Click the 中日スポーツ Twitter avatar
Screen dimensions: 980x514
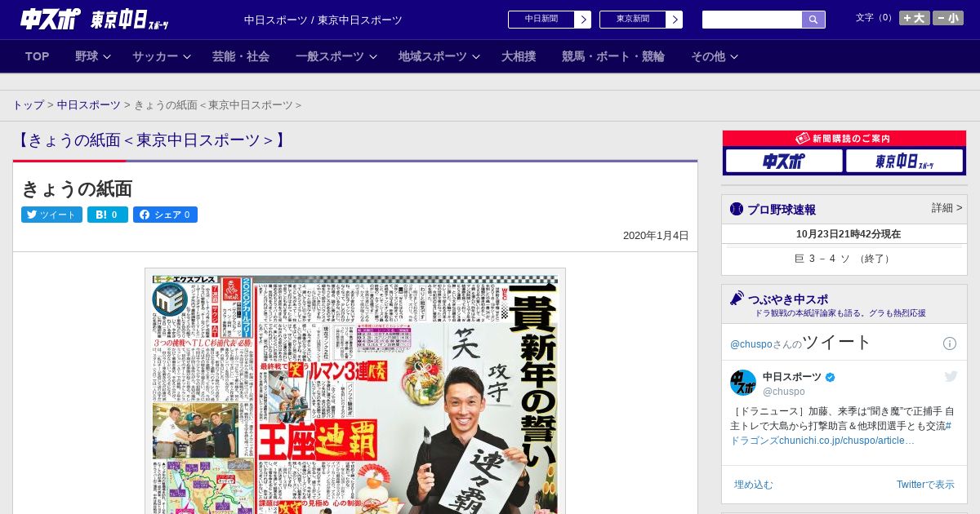[x=743, y=383]
